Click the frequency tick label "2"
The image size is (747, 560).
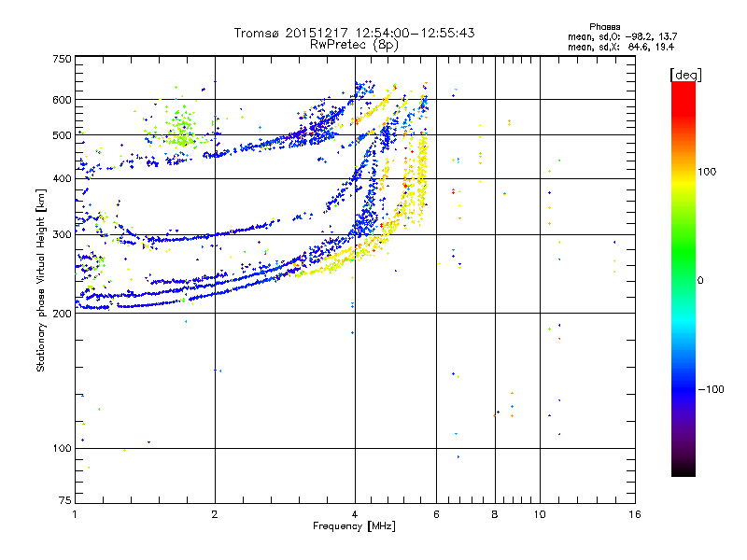coord(215,514)
